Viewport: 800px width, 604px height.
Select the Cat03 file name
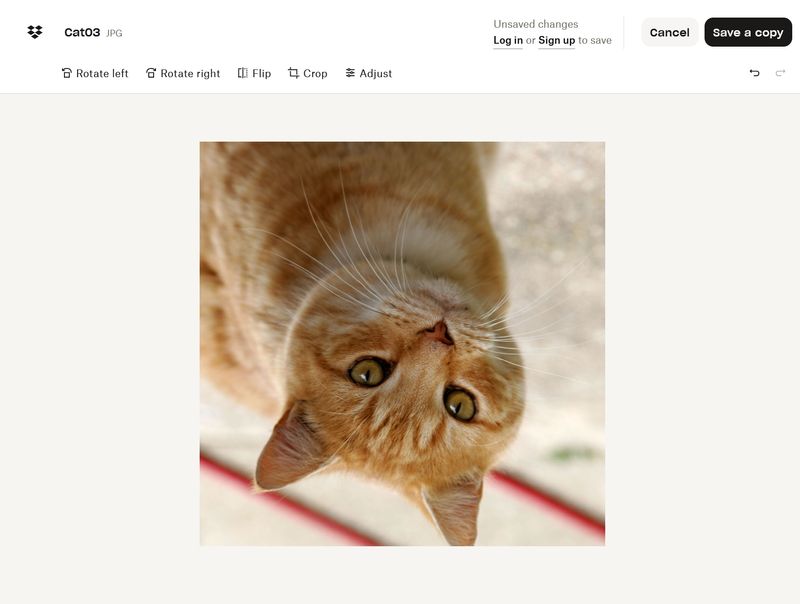click(x=82, y=33)
